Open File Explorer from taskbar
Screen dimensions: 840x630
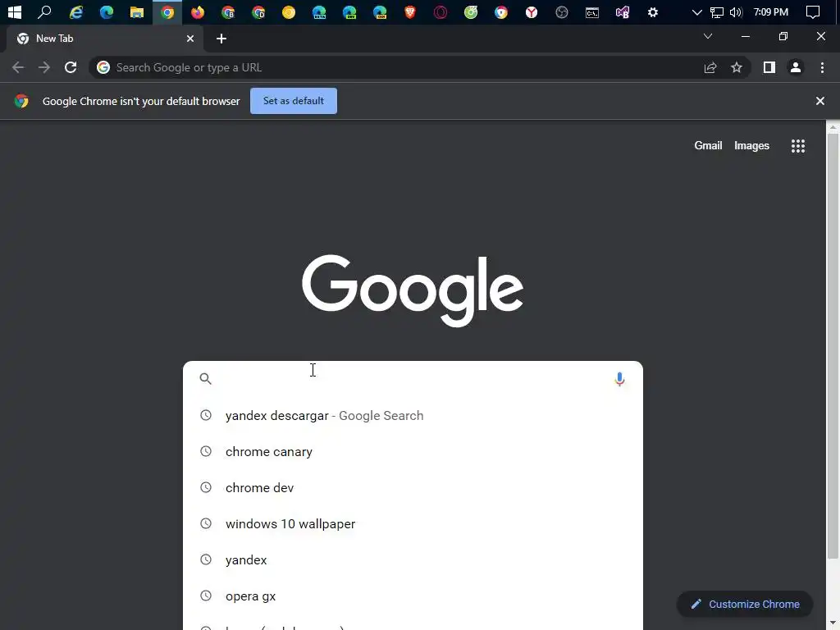tap(137, 11)
